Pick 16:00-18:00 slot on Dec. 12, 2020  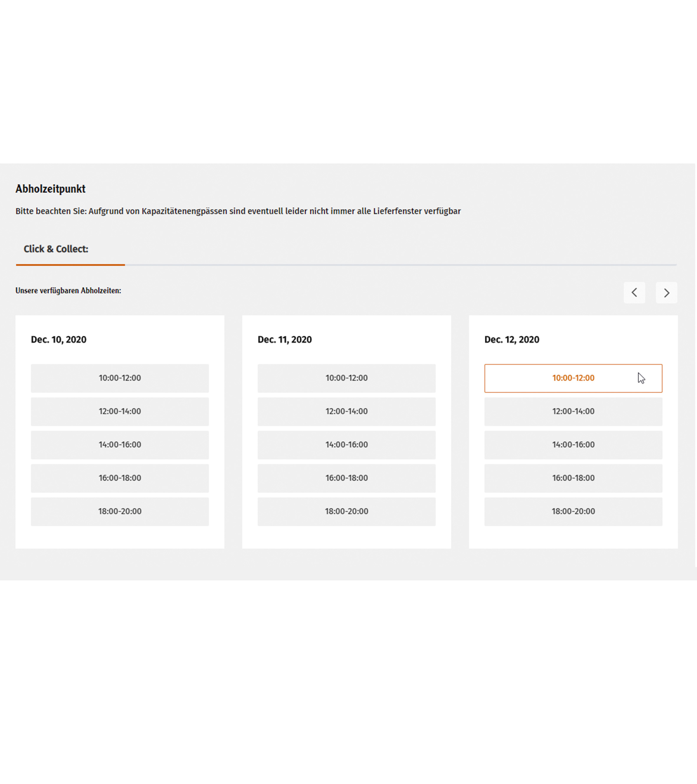(573, 478)
